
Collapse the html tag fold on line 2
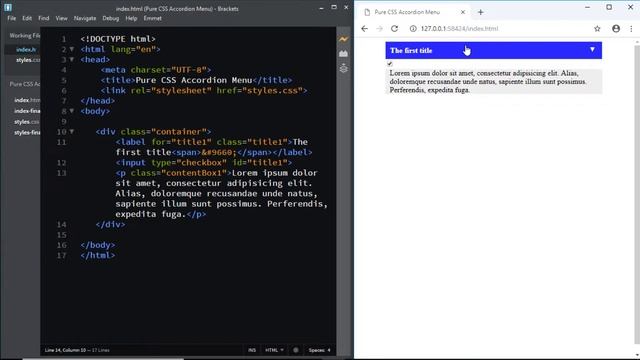(x=72, y=49)
